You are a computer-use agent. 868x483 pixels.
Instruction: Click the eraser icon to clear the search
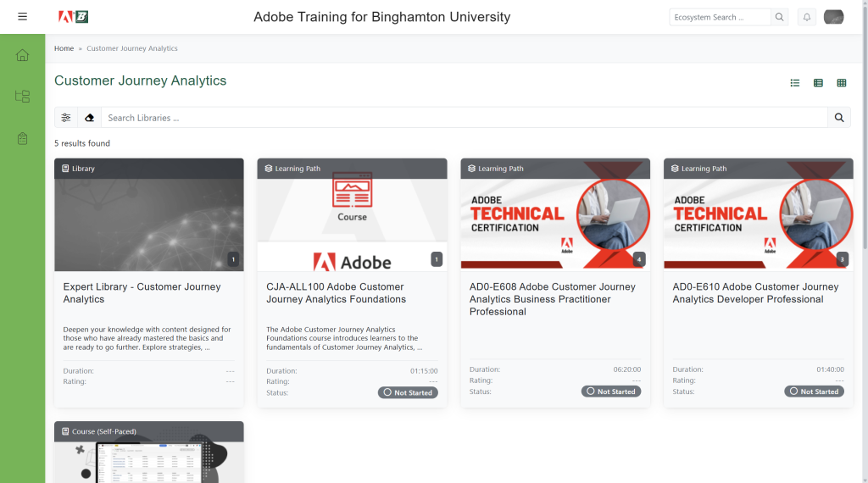[x=89, y=118]
